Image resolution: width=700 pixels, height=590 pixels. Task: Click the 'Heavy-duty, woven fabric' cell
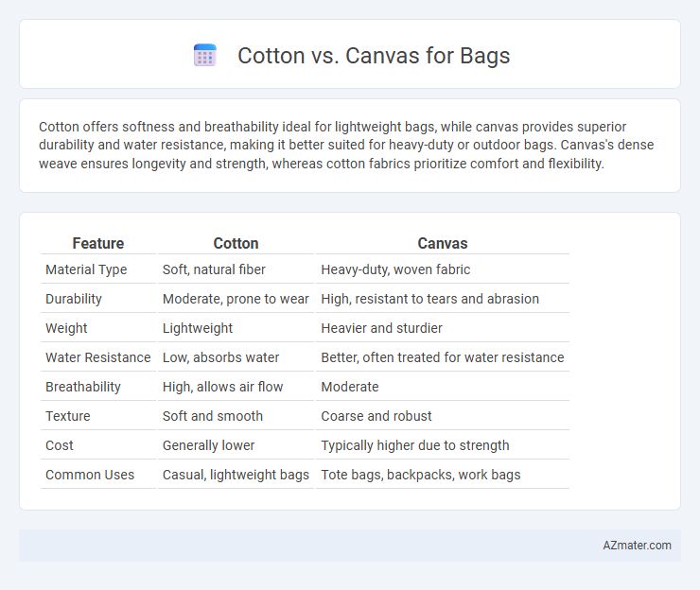[395, 269]
